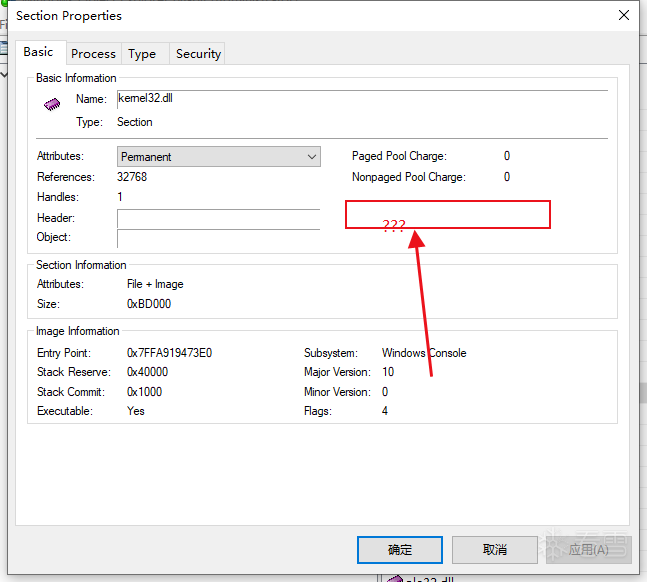This screenshot has width=647, height=582.
Task: Click the Type value Section
Action: 135,122
